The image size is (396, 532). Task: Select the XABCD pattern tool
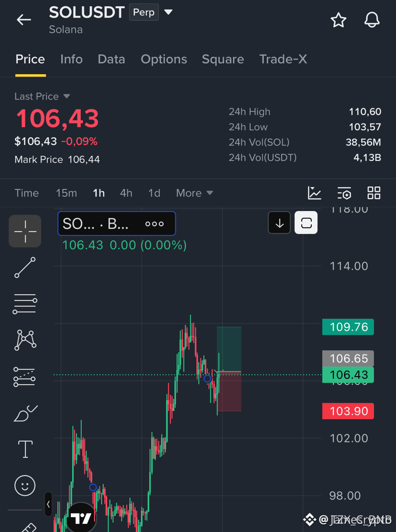pyautogui.click(x=25, y=340)
